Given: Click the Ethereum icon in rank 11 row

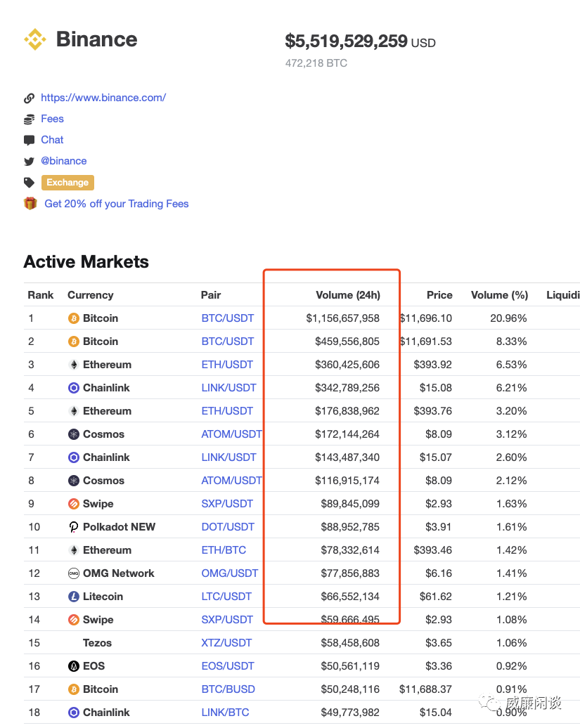Looking at the screenshot, I should pyautogui.click(x=73, y=550).
